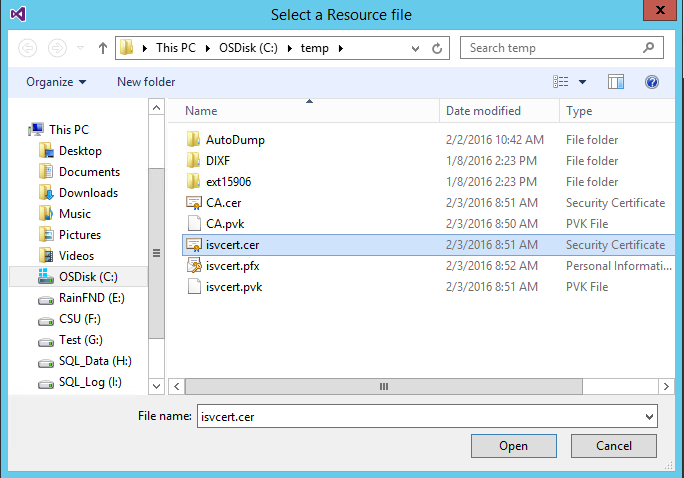Screen dimensions: 684x478
Task: Click the horizontal scrollbar thumb of file list
Action: (x=383, y=386)
